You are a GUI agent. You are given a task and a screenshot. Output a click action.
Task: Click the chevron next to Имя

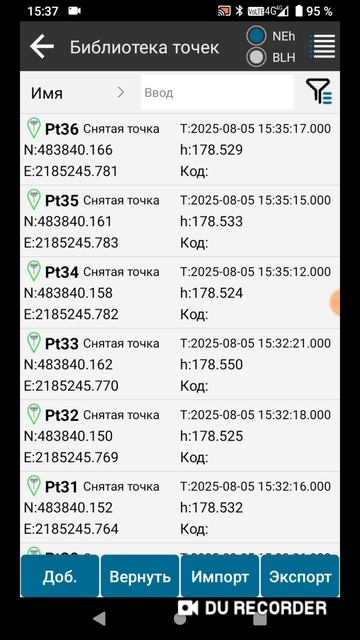pos(121,93)
